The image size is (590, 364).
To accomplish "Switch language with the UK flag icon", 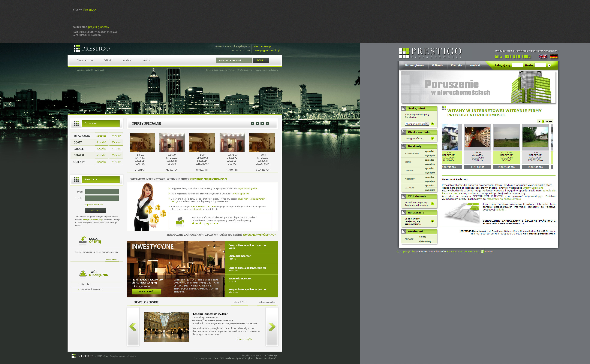I will (543, 57).
